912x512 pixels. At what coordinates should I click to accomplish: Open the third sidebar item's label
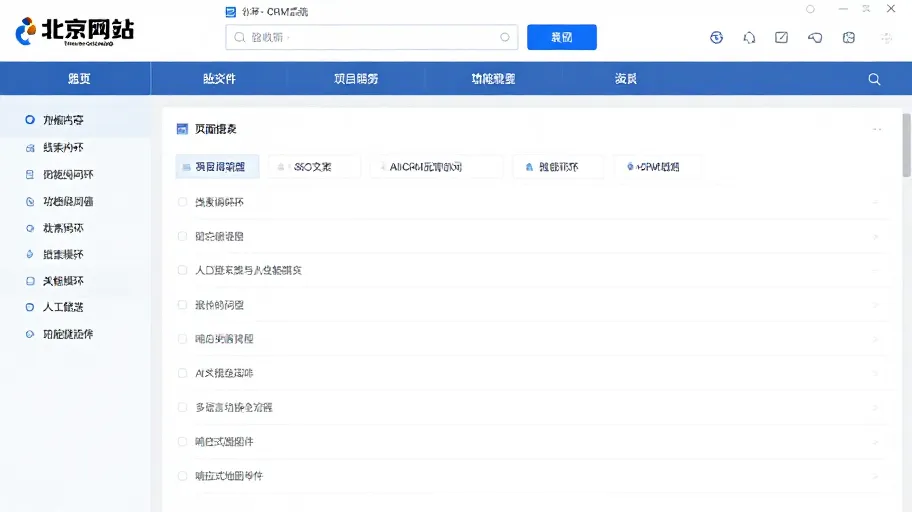pyautogui.click(x=68, y=175)
